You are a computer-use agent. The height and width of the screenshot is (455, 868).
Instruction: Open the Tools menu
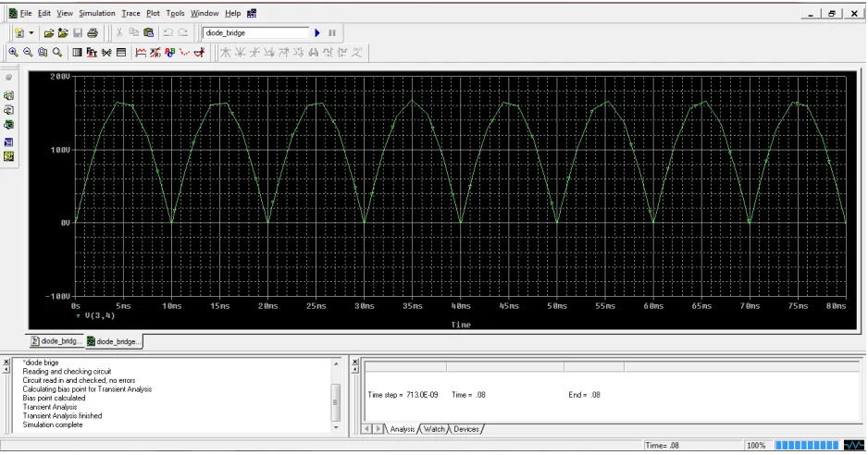175,13
